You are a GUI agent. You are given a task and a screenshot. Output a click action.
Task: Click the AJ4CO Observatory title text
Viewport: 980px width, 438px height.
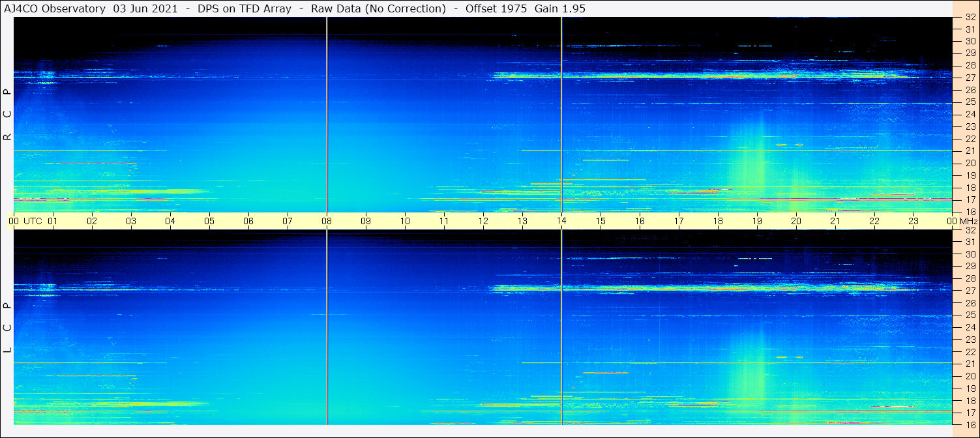55,9
